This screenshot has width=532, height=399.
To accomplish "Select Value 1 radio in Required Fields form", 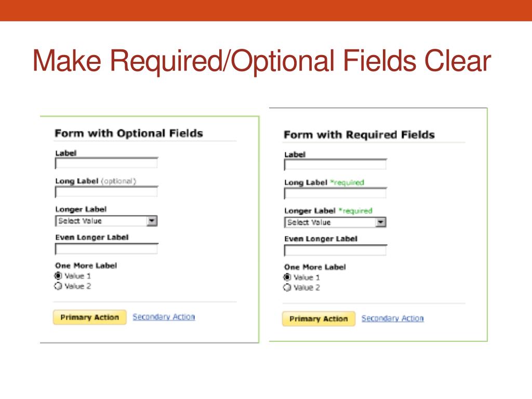I will [287, 277].
